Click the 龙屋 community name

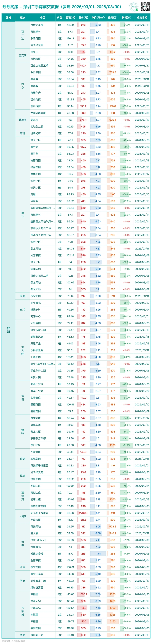click(33, 194)
